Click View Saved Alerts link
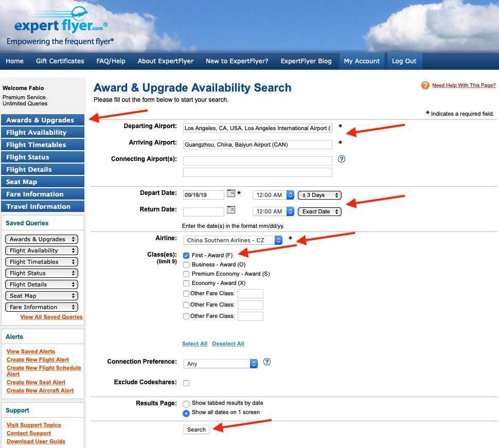The width and height of the screenshot is (499, 448). [31, 352]
